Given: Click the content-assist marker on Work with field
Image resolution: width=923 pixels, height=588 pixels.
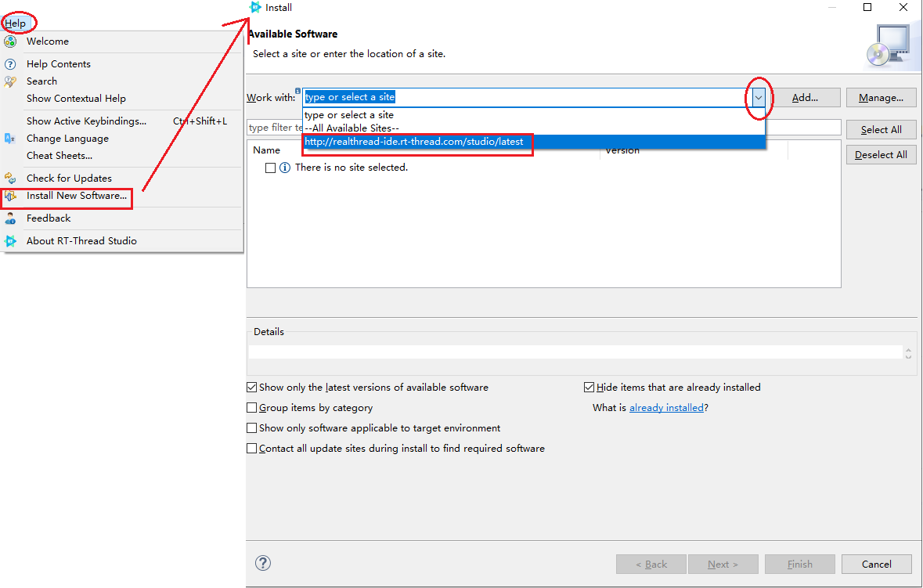Looking at the screenshot, I should [297, 91].
